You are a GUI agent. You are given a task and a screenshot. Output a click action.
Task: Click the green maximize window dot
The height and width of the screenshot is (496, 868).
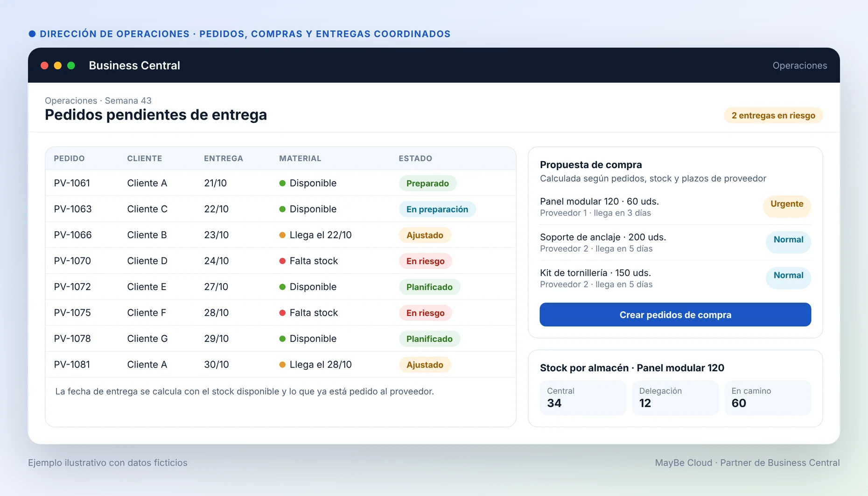71,65
